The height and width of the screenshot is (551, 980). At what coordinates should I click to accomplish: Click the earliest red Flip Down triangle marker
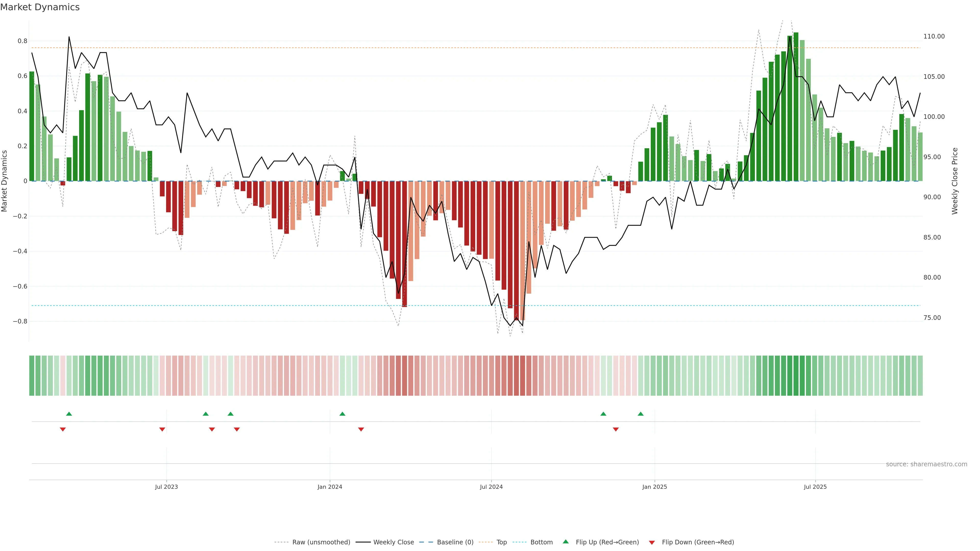63,429
